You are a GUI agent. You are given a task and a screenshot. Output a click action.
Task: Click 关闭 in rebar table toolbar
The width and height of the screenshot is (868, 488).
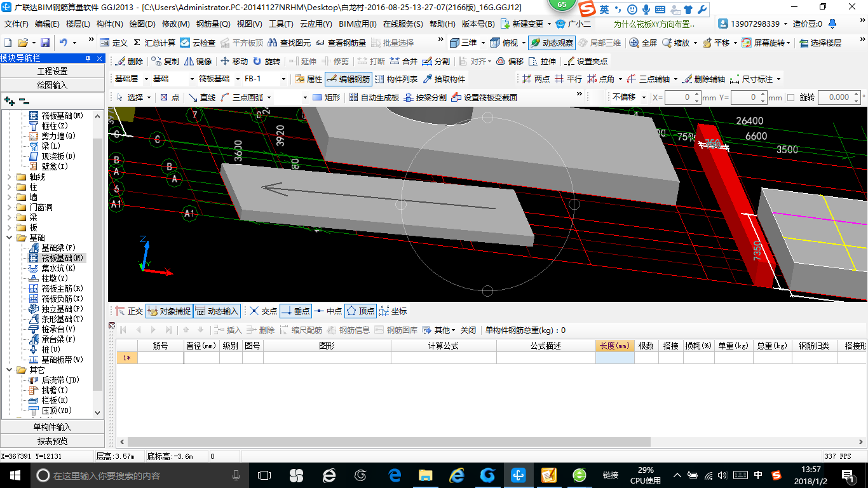[x=468, y=330]
